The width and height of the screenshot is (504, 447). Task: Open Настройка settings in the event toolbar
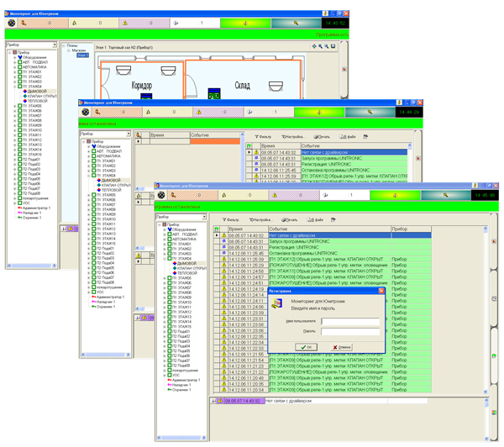point(261,219)
